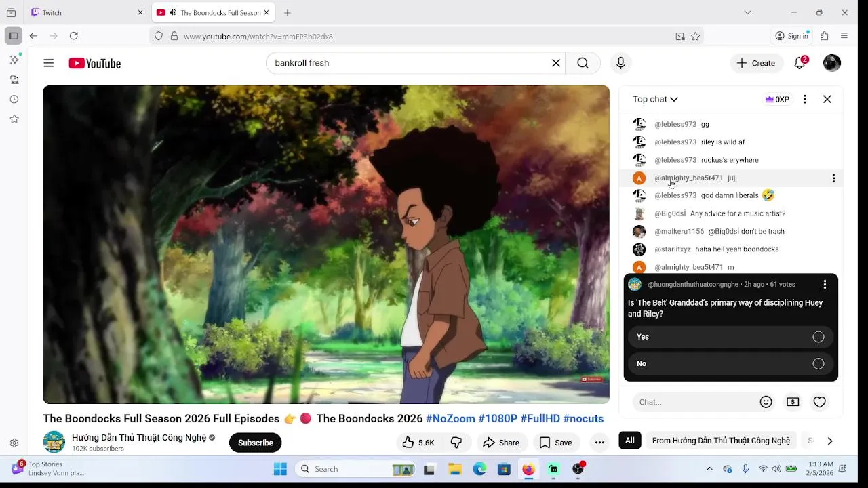Dislike the video with thumbs down
Image resolution: width=868 pixels, height=488 pixels.
(x=456, y=443)
